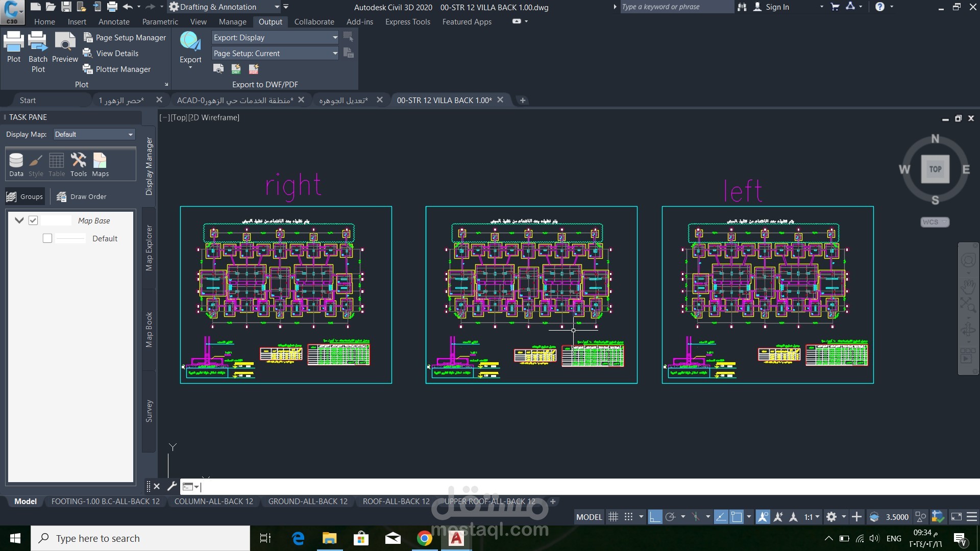Click the PDF export options icon
The image size is (980, 551).
coord(254,69)
